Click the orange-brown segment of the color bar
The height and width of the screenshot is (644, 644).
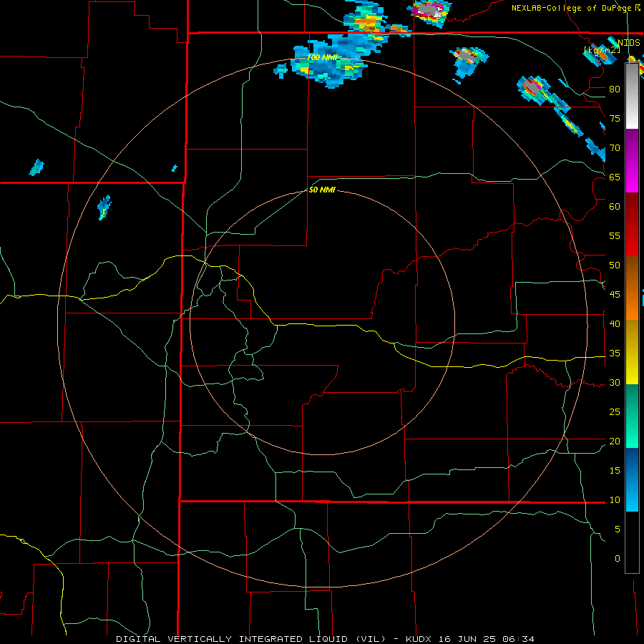coord(632,288)
